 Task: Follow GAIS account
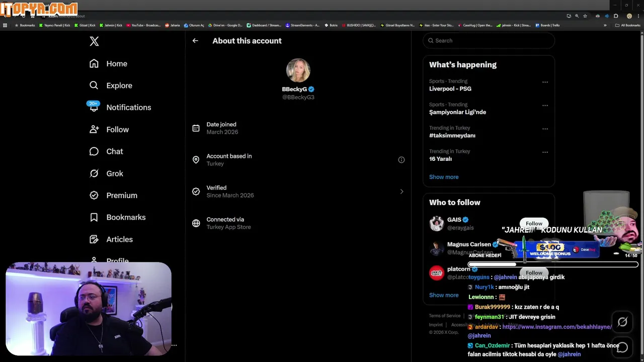tap(534, 223)
